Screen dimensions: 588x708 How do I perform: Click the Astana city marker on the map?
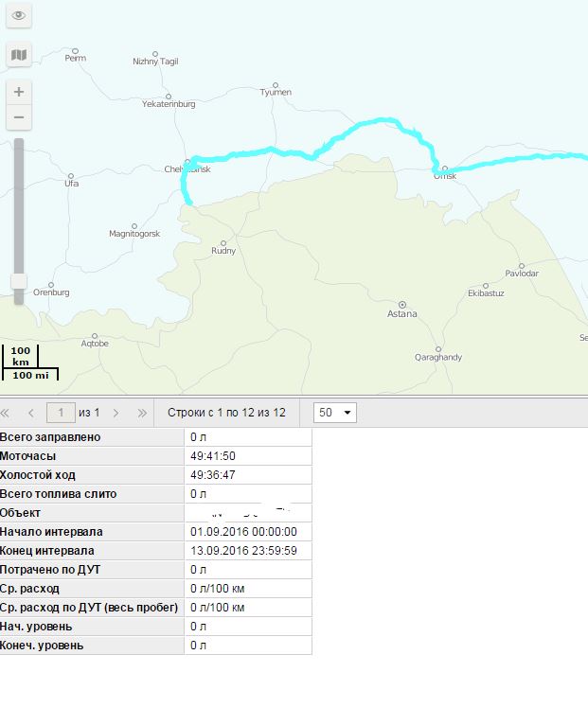point(402,304)
